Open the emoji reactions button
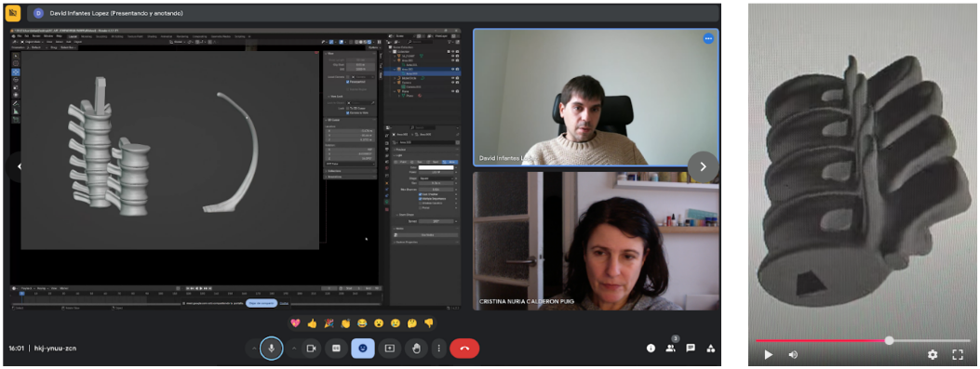The height and width of the screenshot is (369, 980). tap(363, 348)
